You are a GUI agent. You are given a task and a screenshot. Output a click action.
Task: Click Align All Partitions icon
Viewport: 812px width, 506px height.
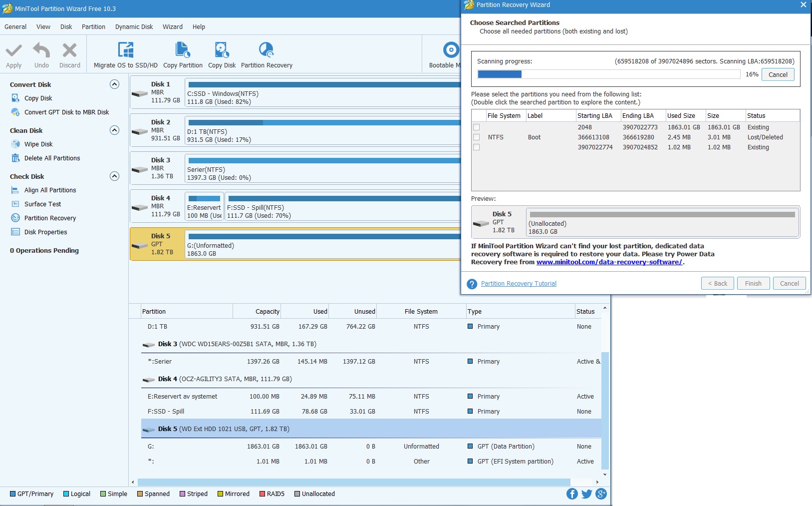[15, 190]
